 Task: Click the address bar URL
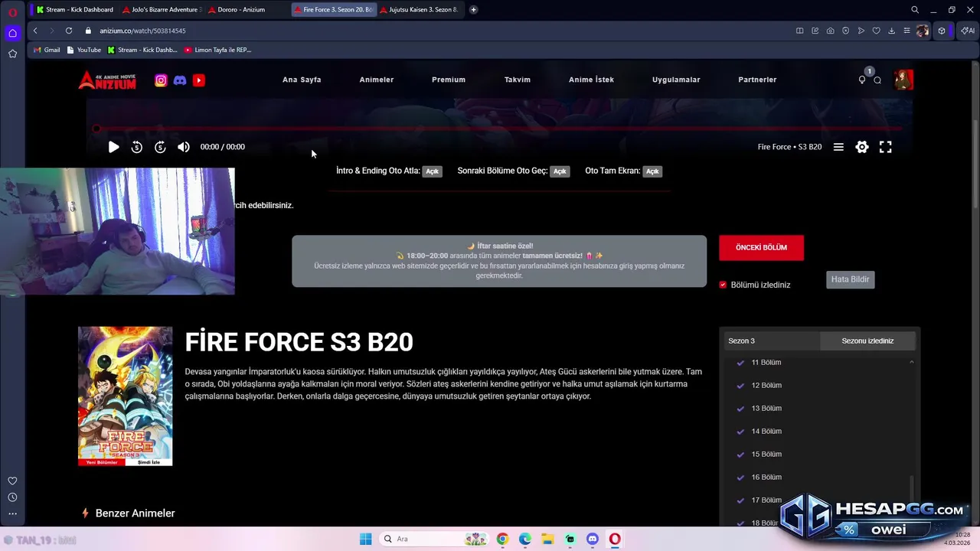pos(142,31)
